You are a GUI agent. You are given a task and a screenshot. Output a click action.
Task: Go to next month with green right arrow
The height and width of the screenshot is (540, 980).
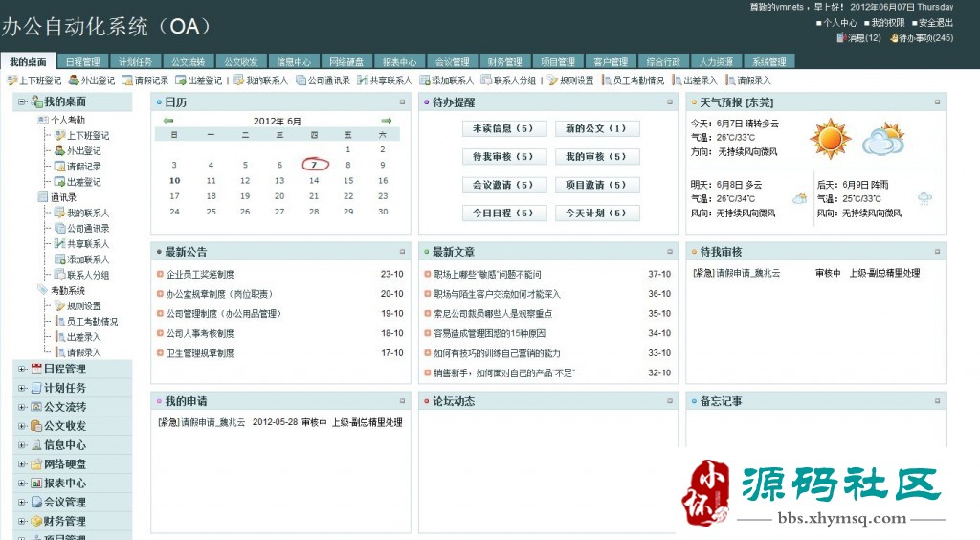pyautogui.click(x=387, y=120)
